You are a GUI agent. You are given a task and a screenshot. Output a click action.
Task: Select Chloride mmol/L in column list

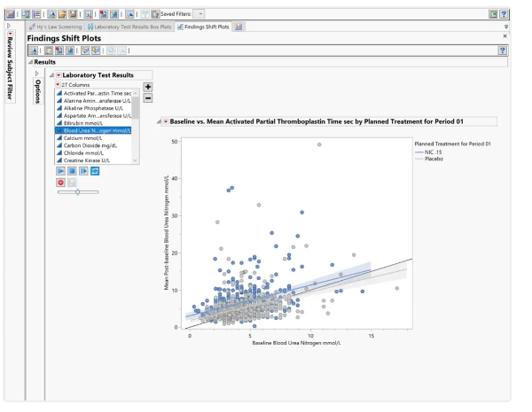(x=94, y=153)
